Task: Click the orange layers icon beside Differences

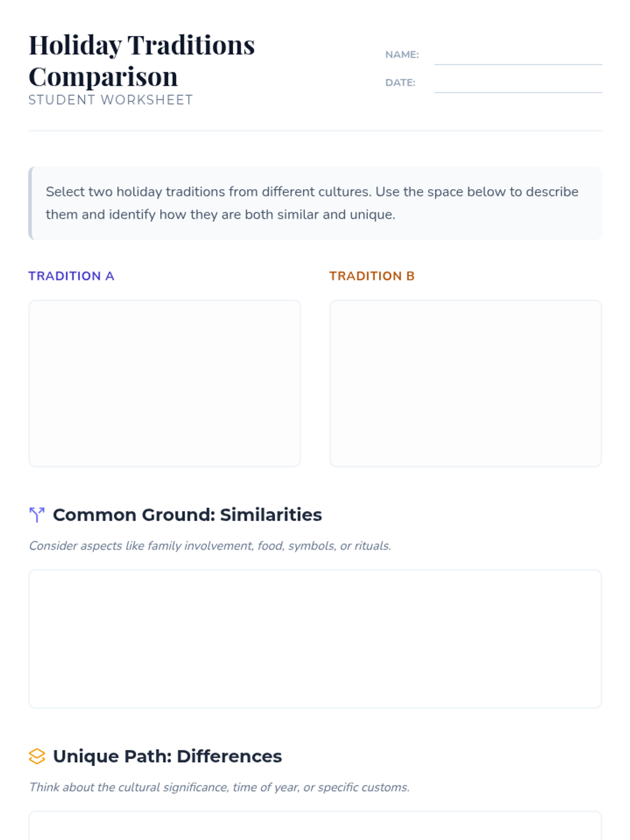Action: tap(37, 756)
